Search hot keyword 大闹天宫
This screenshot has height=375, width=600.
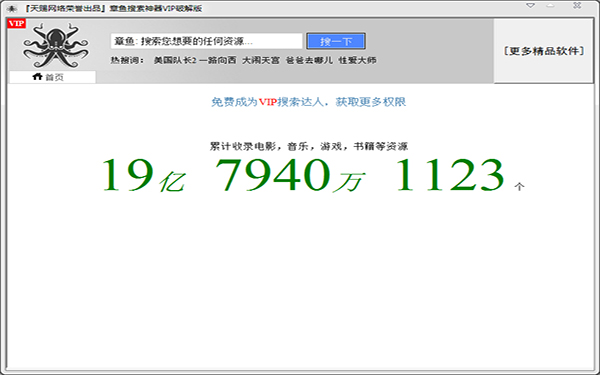tap(261, 60)
